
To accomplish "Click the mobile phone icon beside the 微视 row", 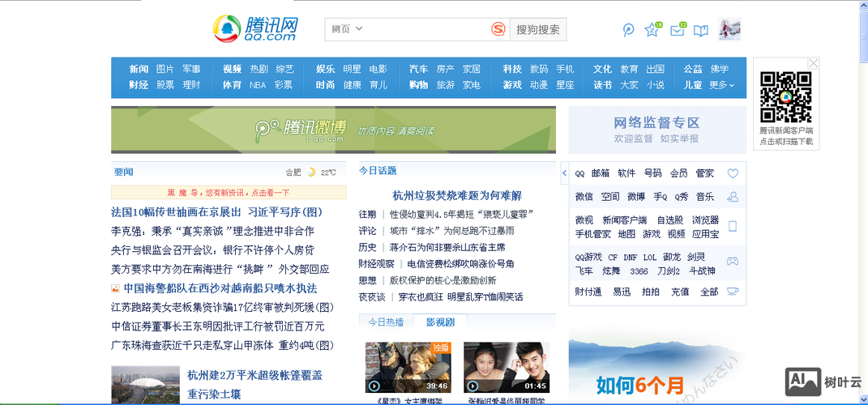I will coord(733,226).
